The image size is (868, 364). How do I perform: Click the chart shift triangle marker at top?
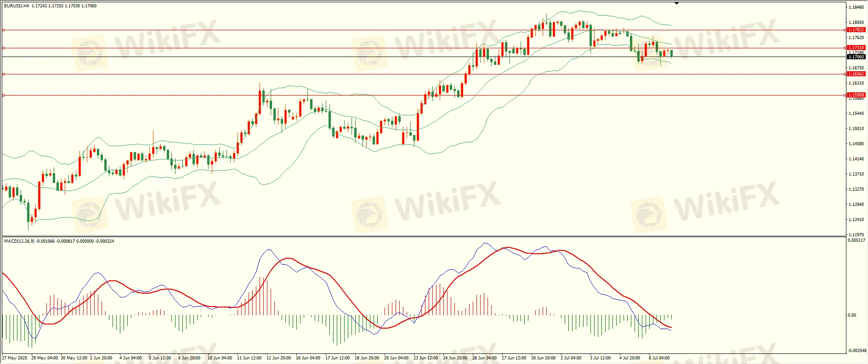point(676,3)
